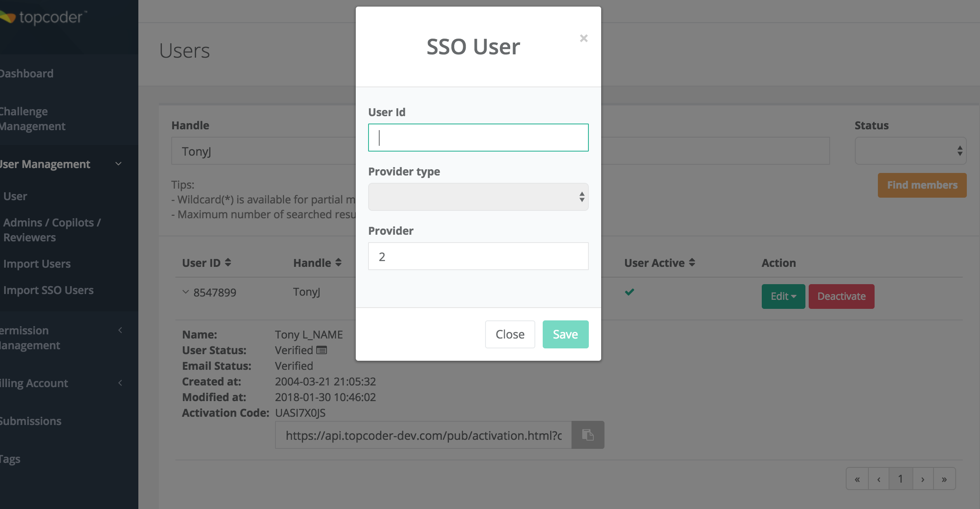Click the copy activation link icon
Image resolution: width=980 pixels, height=509 pixels.
point(588,435)
